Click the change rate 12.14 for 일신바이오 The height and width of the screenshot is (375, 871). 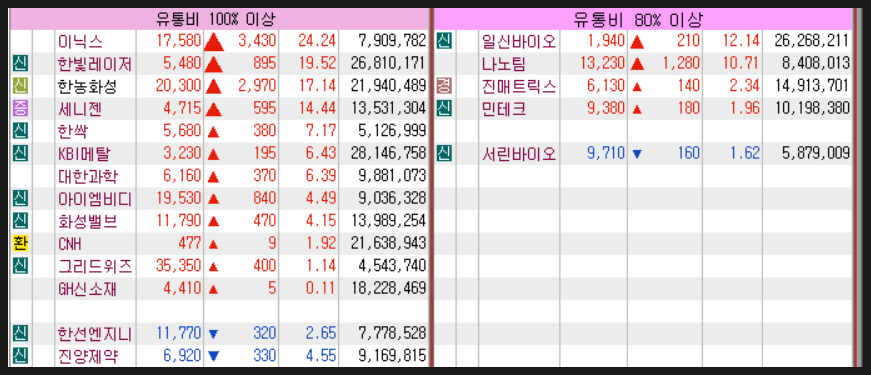click(x=740, y=42)
